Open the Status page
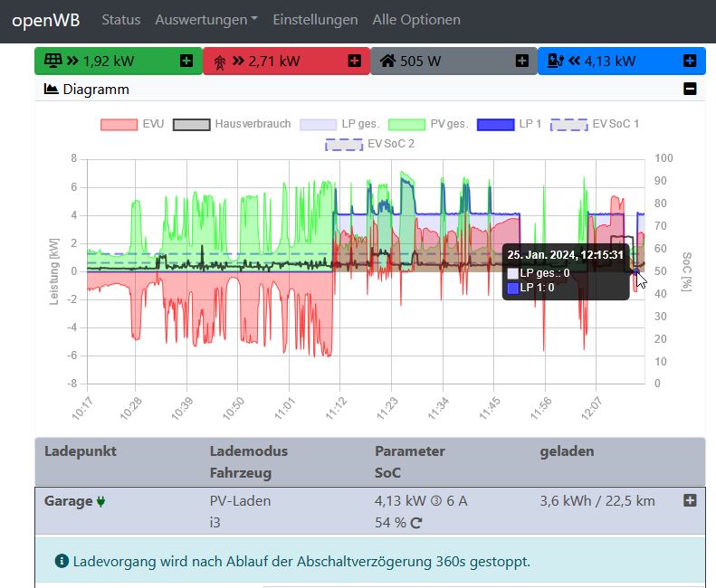This screenshot has height=588, width=716. pos(120,20)
